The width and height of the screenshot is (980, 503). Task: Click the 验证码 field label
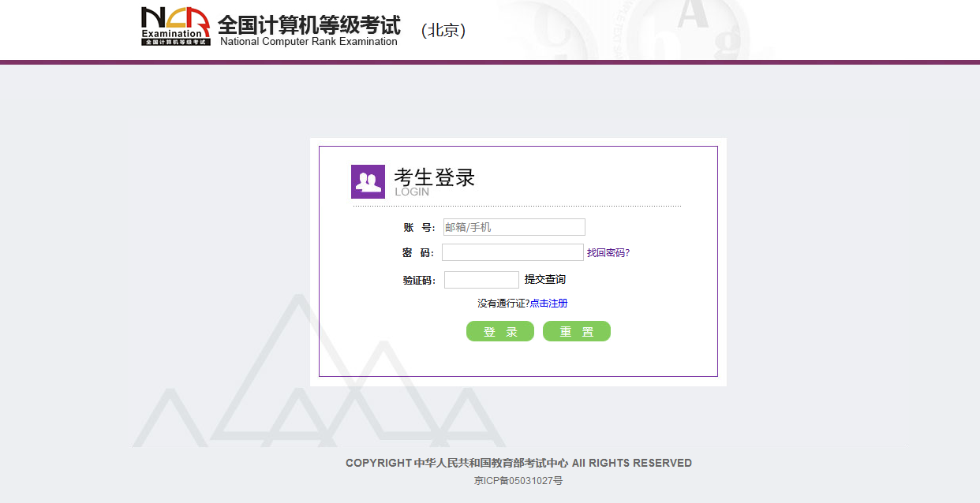(x=418, y=280)
